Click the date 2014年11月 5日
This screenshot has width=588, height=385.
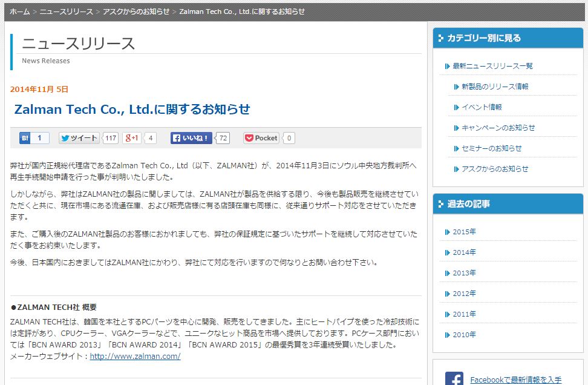(39, 90)
